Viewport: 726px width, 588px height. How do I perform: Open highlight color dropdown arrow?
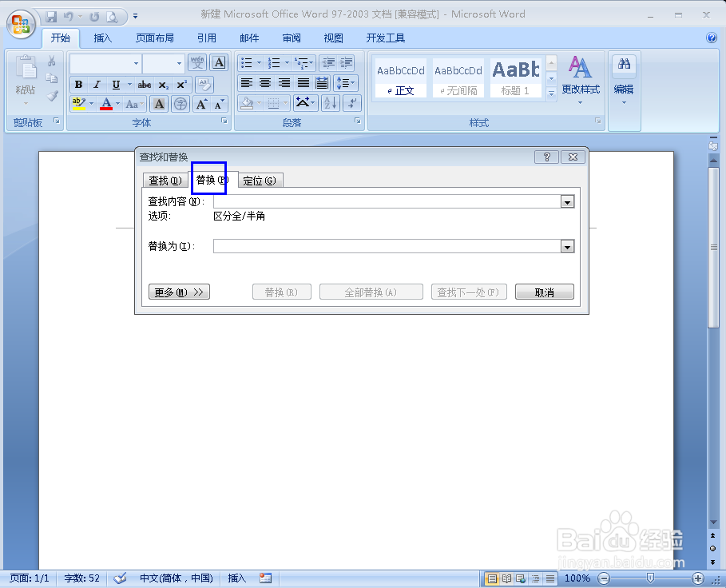[92, 103]
